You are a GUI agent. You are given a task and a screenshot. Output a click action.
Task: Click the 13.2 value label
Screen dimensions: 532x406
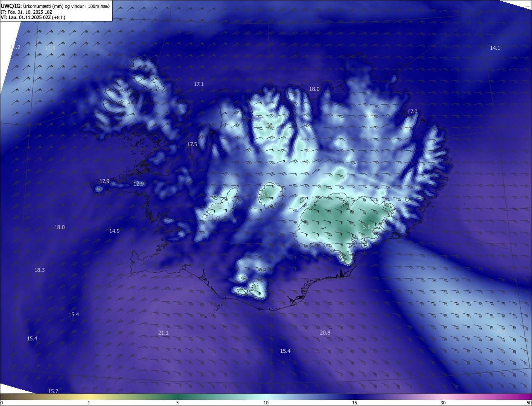pos(15,47)
